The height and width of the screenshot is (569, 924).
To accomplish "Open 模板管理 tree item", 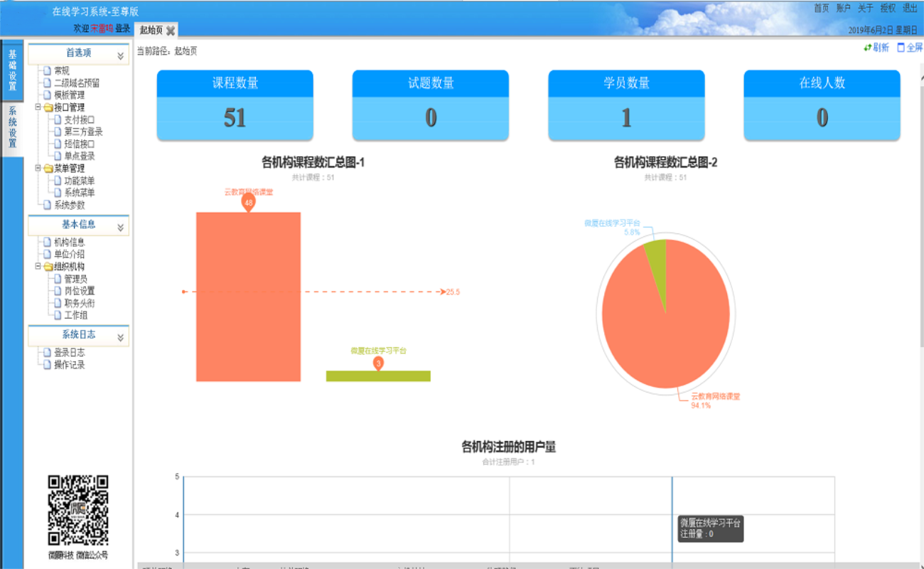I will 69,95.
